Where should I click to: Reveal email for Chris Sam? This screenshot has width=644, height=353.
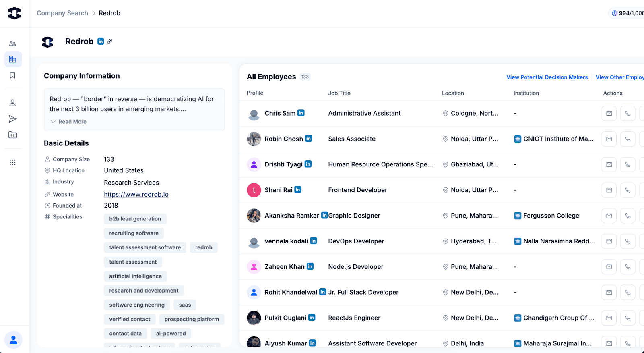(x=609, y=114)
